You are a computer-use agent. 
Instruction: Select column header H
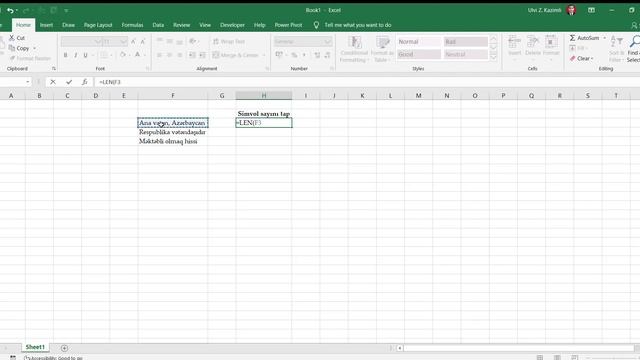tap(264, 96)
